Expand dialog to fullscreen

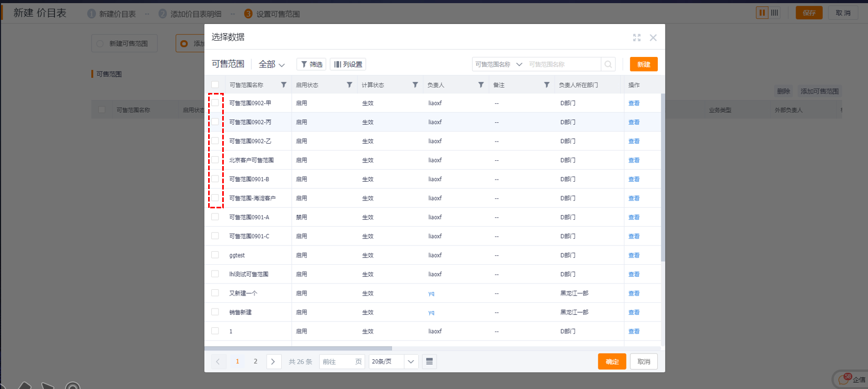tap(637, 38)
